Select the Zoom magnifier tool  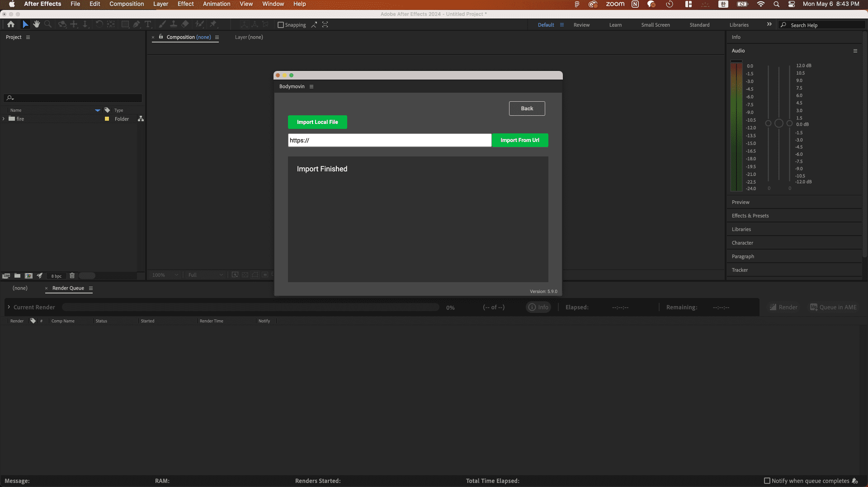(x=48, y=24)
